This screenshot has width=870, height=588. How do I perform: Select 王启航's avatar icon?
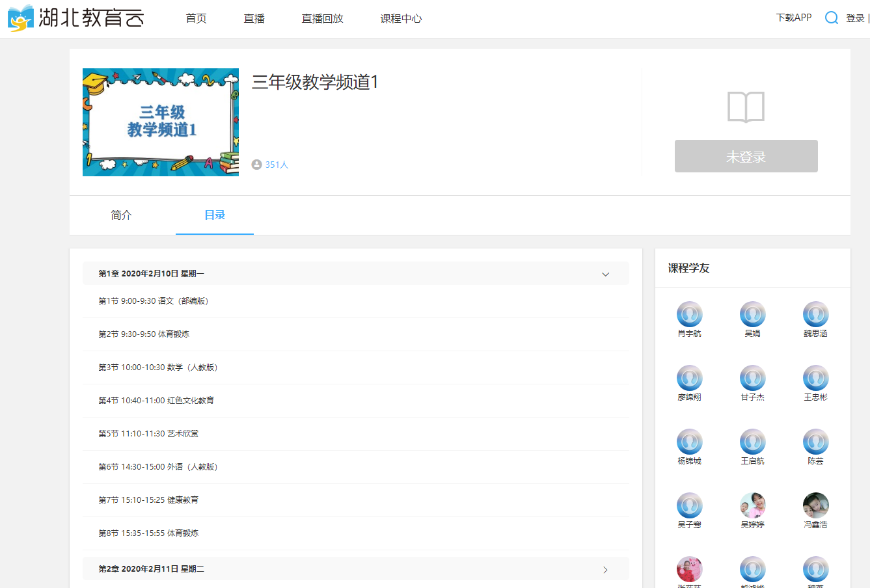(752, 442)
